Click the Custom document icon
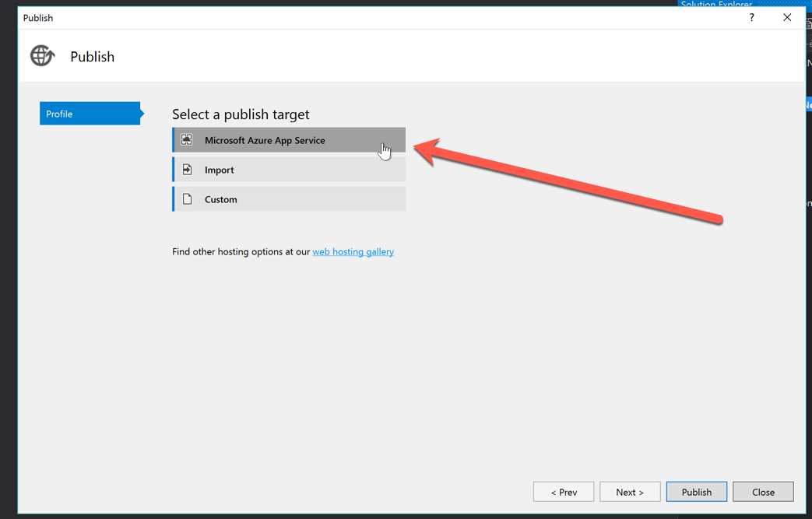Image resolution: width=812 pixels, height=519 pixels. (x=186, y=198)
